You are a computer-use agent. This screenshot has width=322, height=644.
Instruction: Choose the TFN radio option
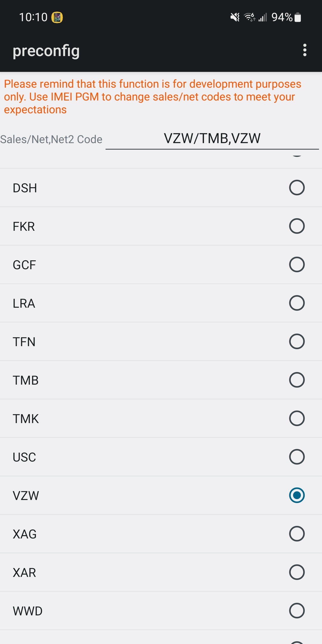click(x=297, y=341)
